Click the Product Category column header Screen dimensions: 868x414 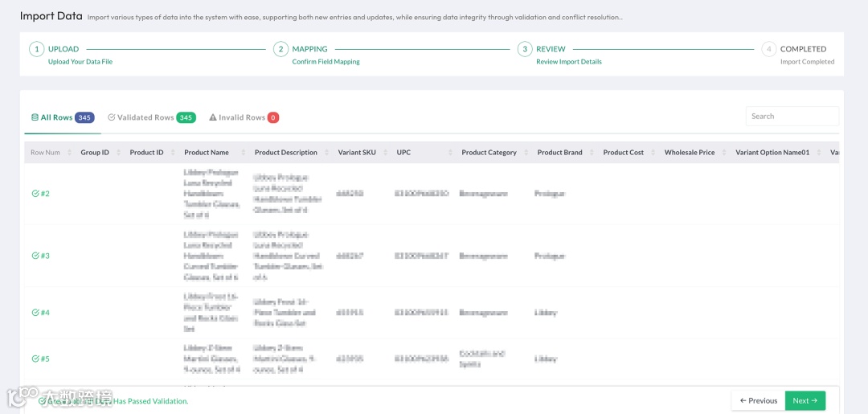click(x=489, y=153)
